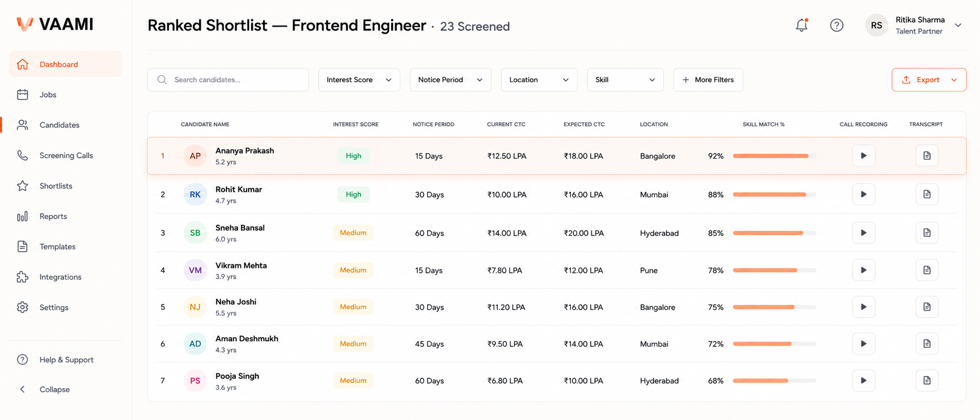Open Ananya Prakash's transcript document icon
The height and width of the screenshot is (420, 980).
click(927, 156)
